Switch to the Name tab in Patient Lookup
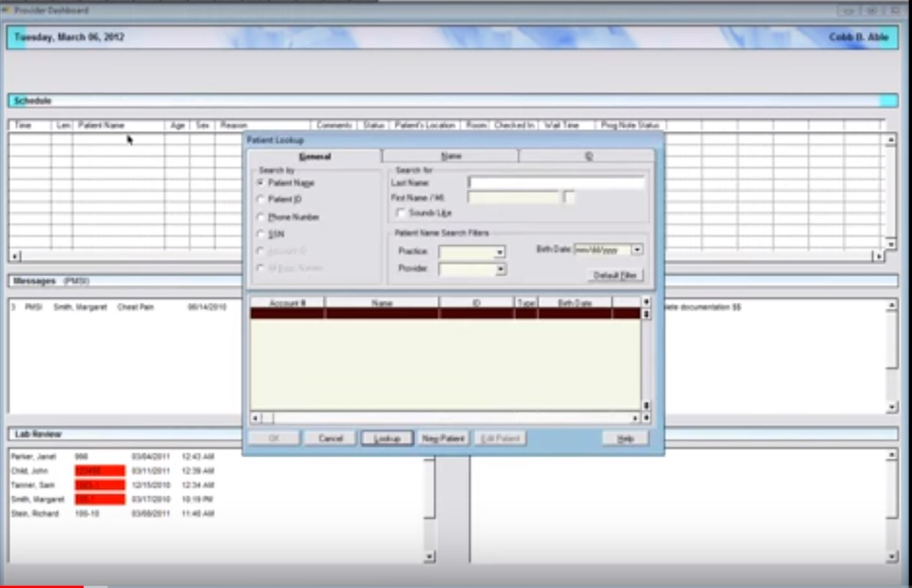Image resolution: width=912 pixels, height=588 pixels. [x=450, y=156]
